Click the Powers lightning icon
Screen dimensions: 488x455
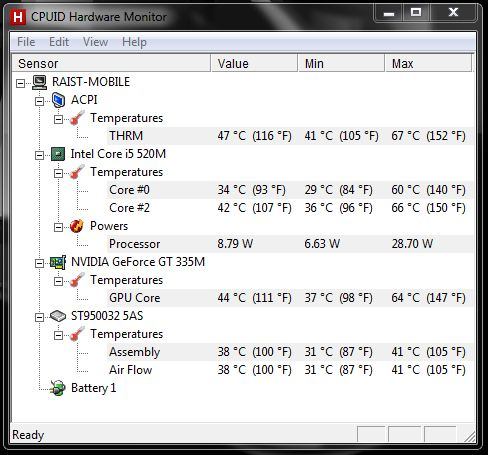(77, 226)
